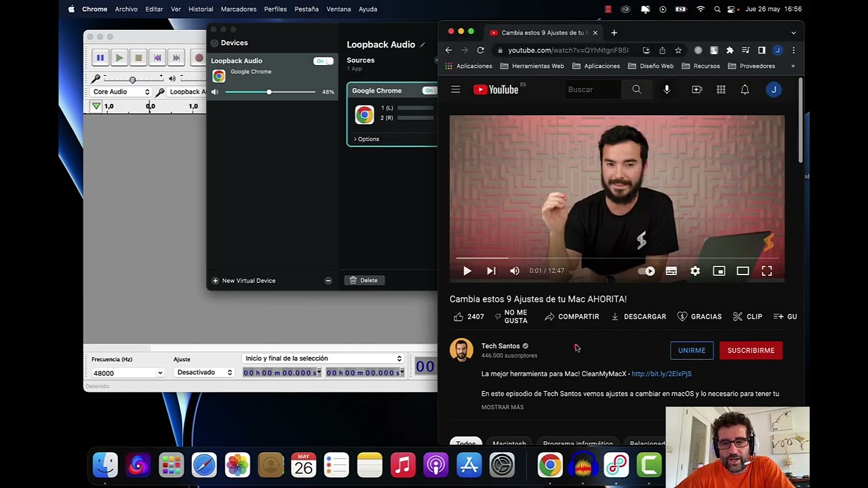Click the YouTube logo
Screen dimensions: 868x488
tap(496, 89)
